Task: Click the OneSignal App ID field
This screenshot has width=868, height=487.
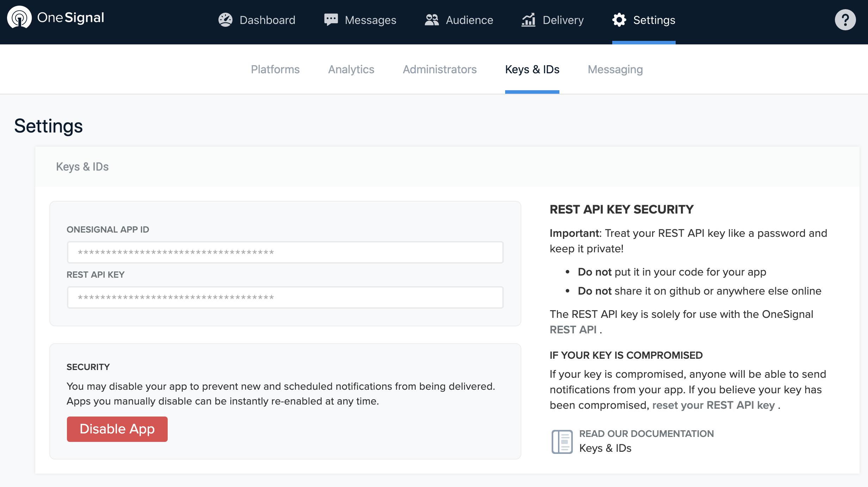Action: click(x=285, y=252)
